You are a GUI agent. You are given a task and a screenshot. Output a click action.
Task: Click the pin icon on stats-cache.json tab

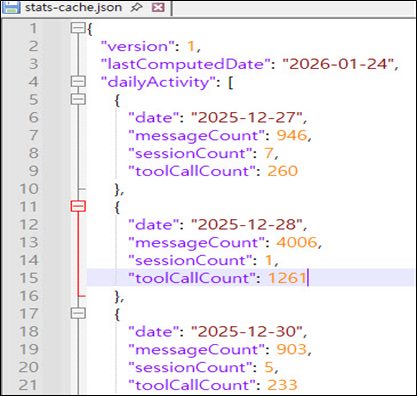136,7
